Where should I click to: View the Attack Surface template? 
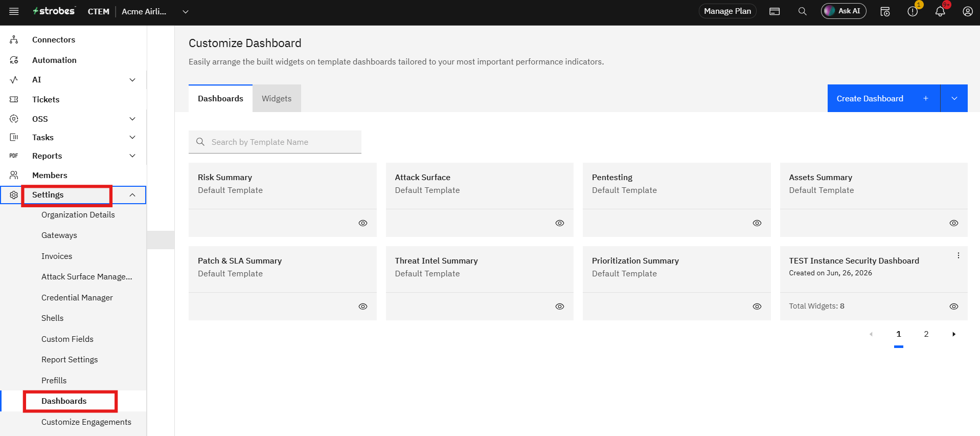click(x=560, y=223)
